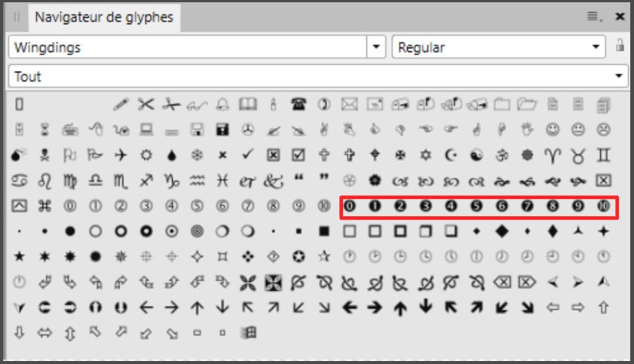634x364 pixels.
Task: Open the Regular font style dropdown
Action: [596, 47]
